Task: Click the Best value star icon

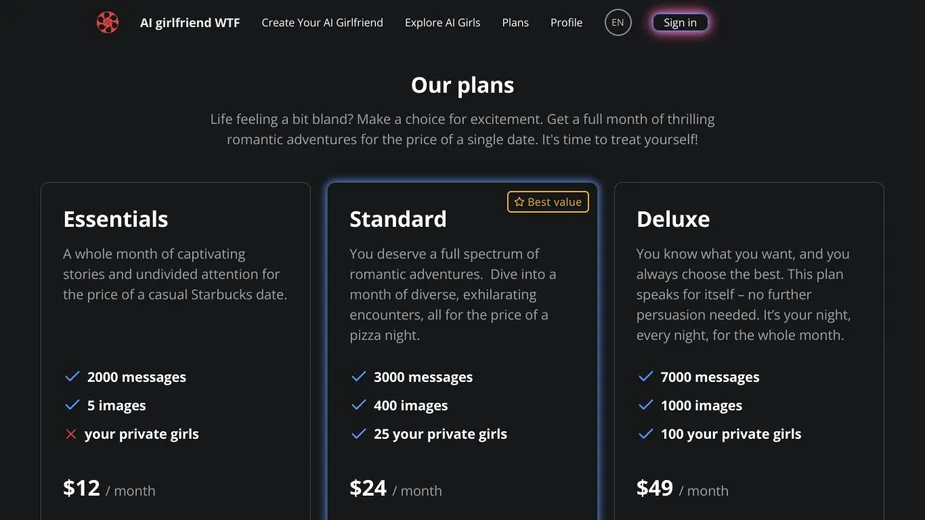Action: (519, 202)
